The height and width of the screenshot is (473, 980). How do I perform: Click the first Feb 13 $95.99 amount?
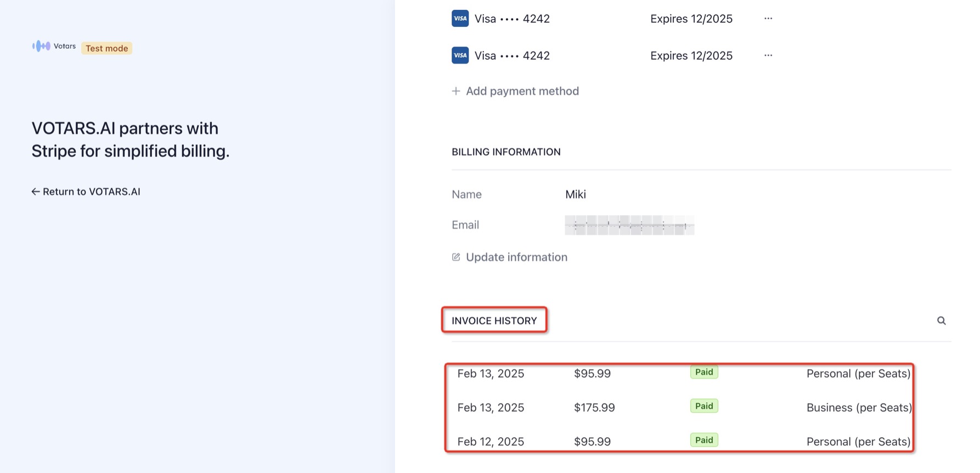pyautogui.click(x=592, y=374)
